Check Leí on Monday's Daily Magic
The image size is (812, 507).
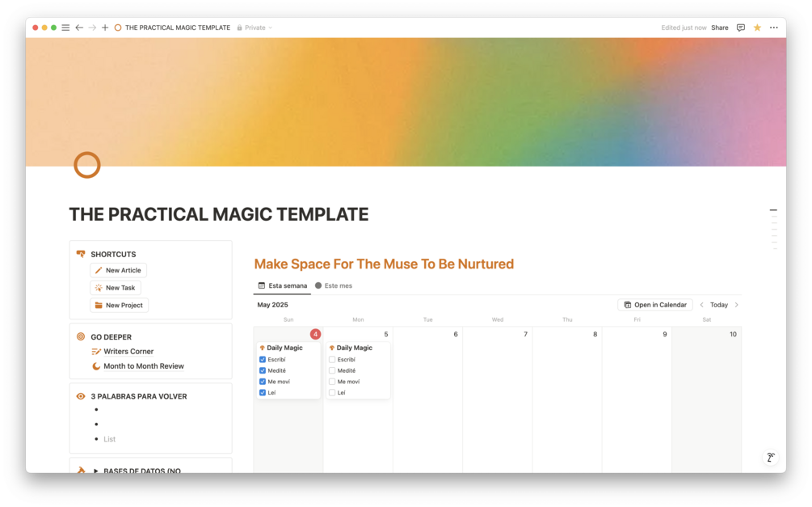pos(332,392)
